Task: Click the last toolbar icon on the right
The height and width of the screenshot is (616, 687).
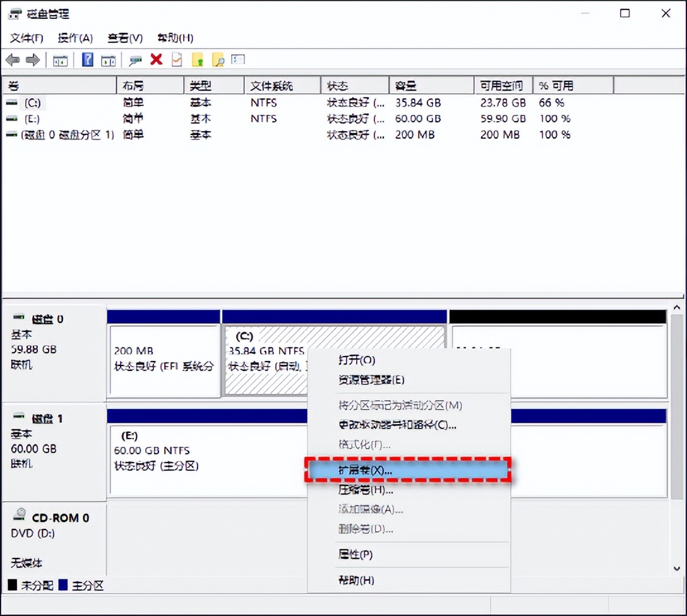Action: click(237, 59)
